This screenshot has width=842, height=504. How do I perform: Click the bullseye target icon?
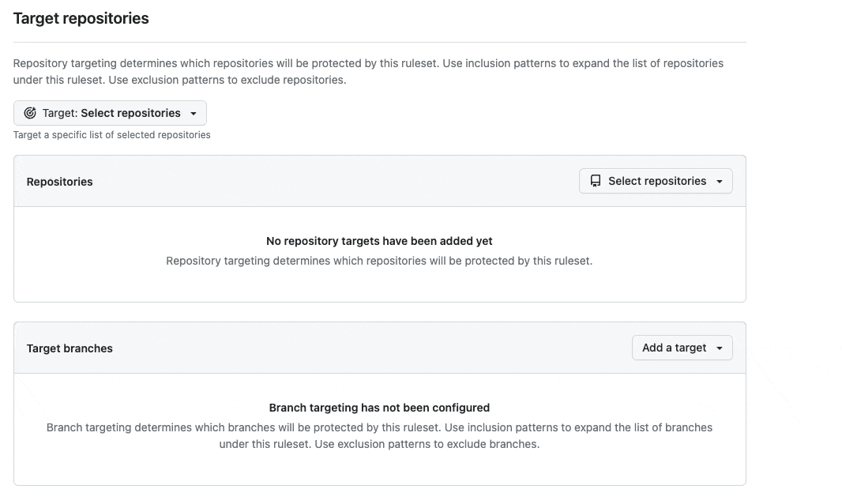pos(30,113)
